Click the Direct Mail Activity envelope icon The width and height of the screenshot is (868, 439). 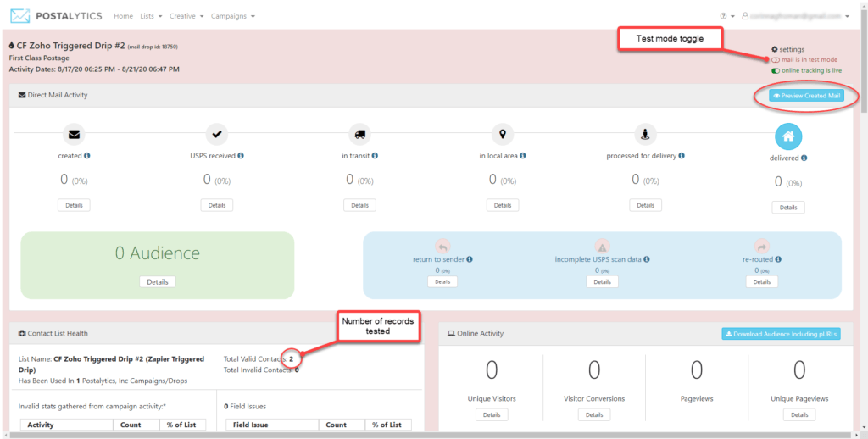click(x=22, y=95)
